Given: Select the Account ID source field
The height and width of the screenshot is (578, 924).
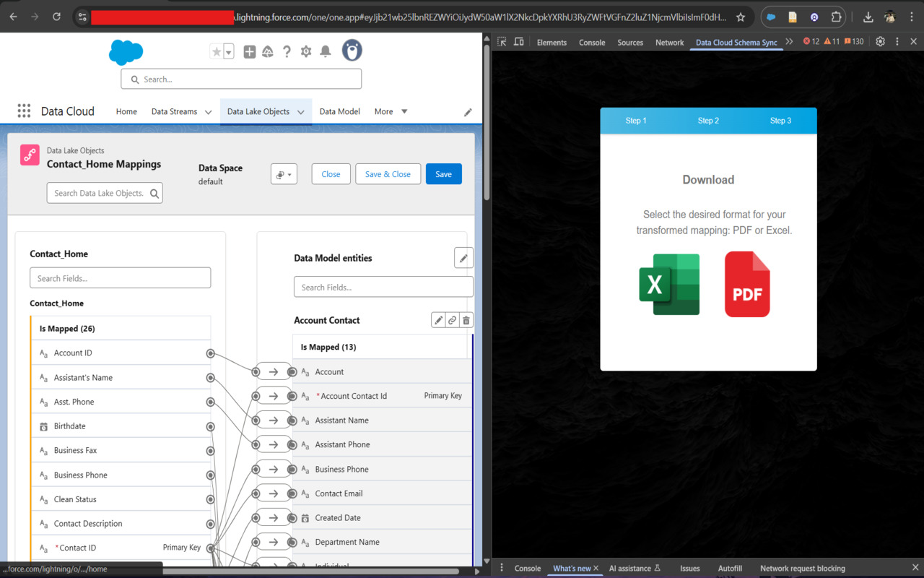Looking at the screenshot, I should pos(121,353).
